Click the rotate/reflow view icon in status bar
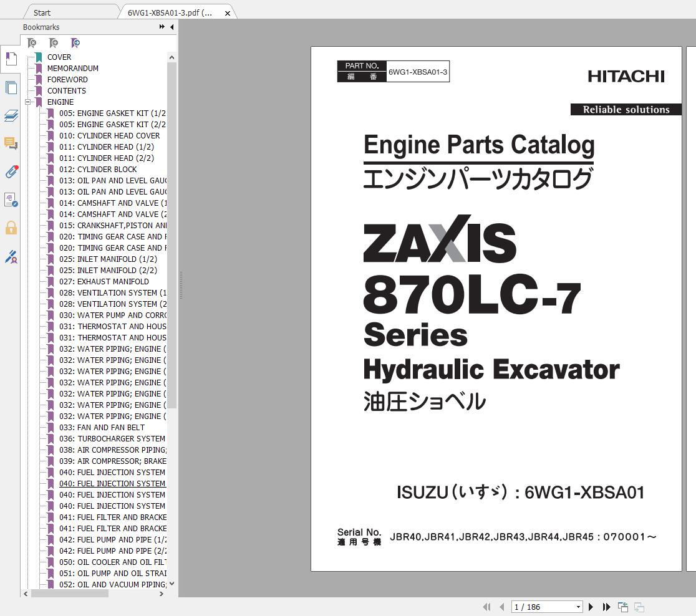Image resolution: width=696 pixels, height=616 pixels. coord(623,607)
